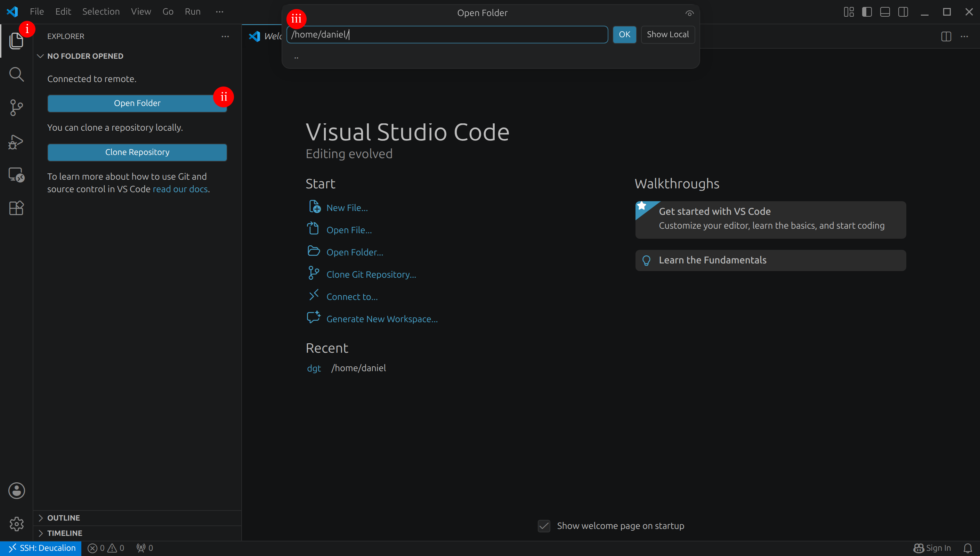
Task: Open the Search view icon
Action: coord(16,74)
